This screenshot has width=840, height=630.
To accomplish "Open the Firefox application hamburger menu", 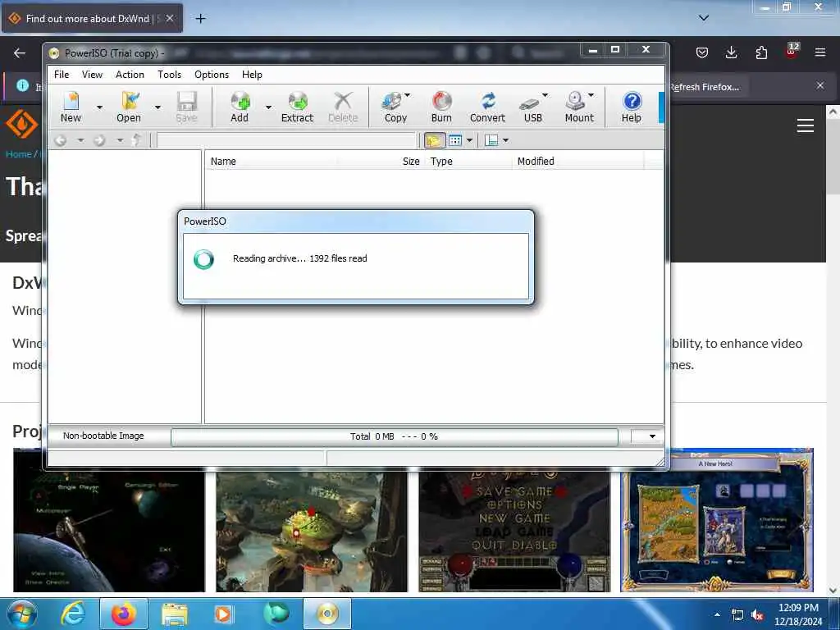I will click(x=820, y=52).
